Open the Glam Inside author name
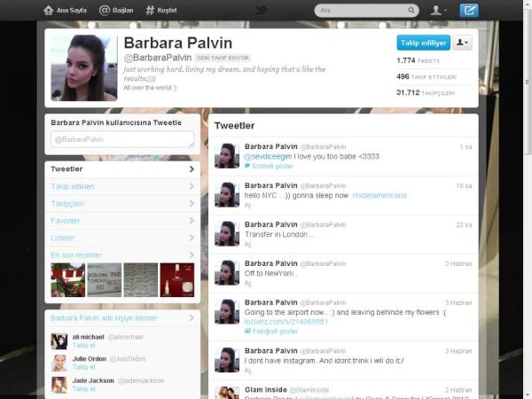This screenshot has width=532, height=399. [266, 390]
